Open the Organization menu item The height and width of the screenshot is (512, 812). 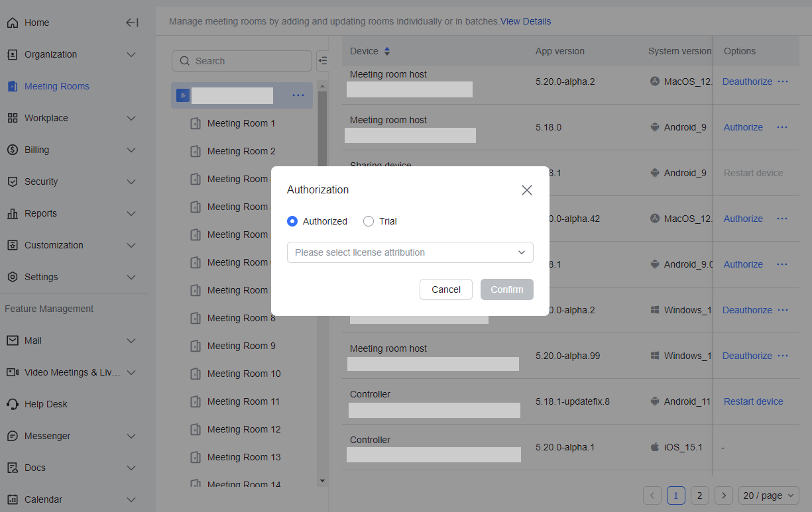tap(50, 54)
